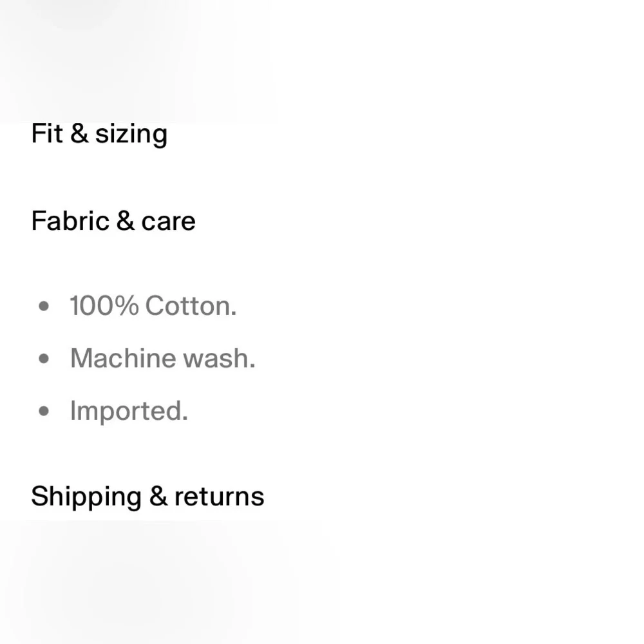Click the ampersand in Fit & sizing
Screen dimensions: 644x644
coord(80,133)
